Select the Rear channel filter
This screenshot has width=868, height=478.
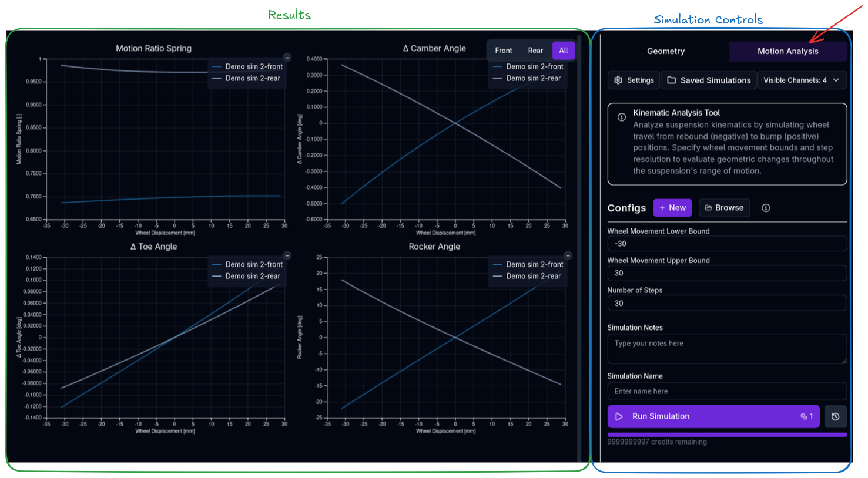535,51
